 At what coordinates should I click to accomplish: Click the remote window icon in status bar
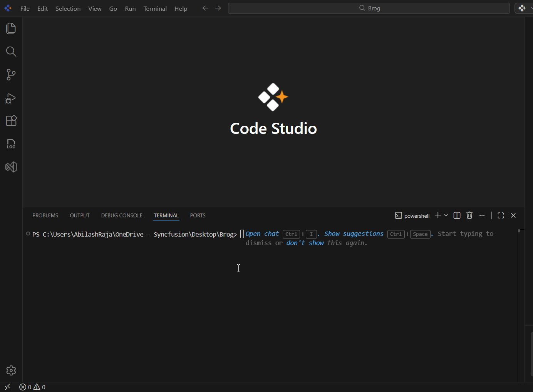[7, 387]
